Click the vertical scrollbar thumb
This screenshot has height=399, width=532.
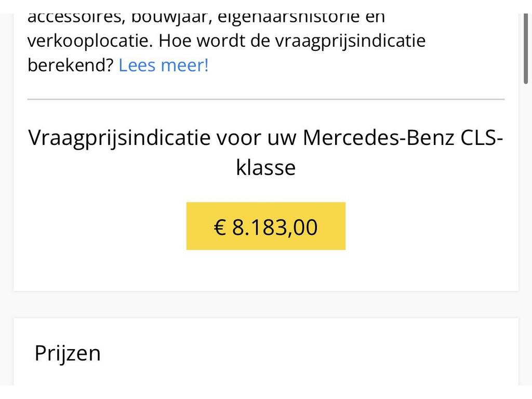point(526,48)
